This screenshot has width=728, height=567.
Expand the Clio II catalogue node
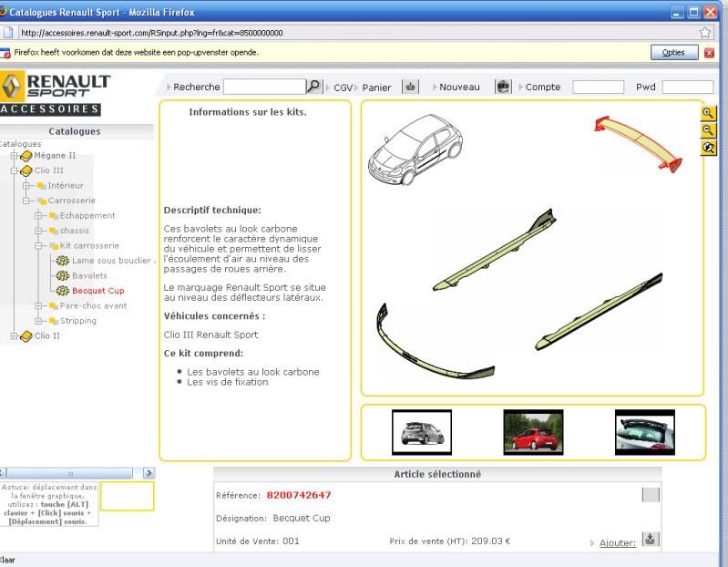[x=14, y=335]
